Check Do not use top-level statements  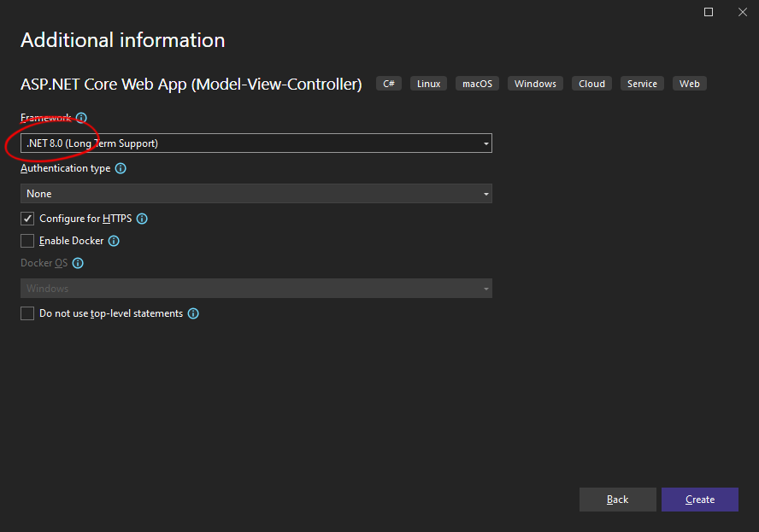[x=26, y=313]
